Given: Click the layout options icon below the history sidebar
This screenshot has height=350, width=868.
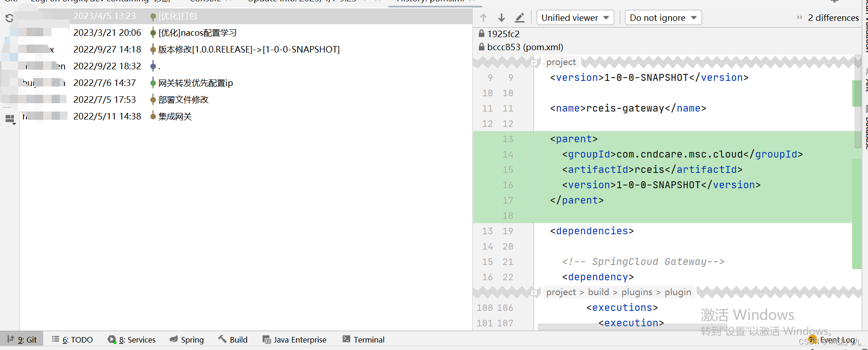Looking at the screenshot, I should 10,119.
